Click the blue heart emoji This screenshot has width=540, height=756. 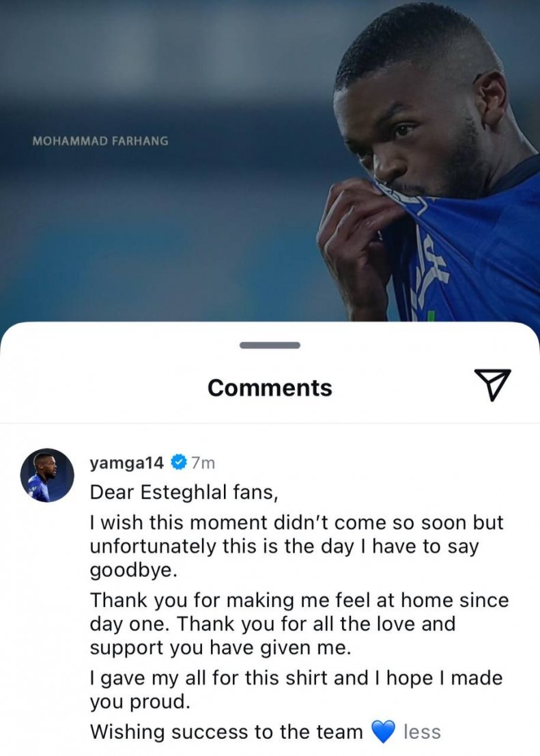click(383, 733)
